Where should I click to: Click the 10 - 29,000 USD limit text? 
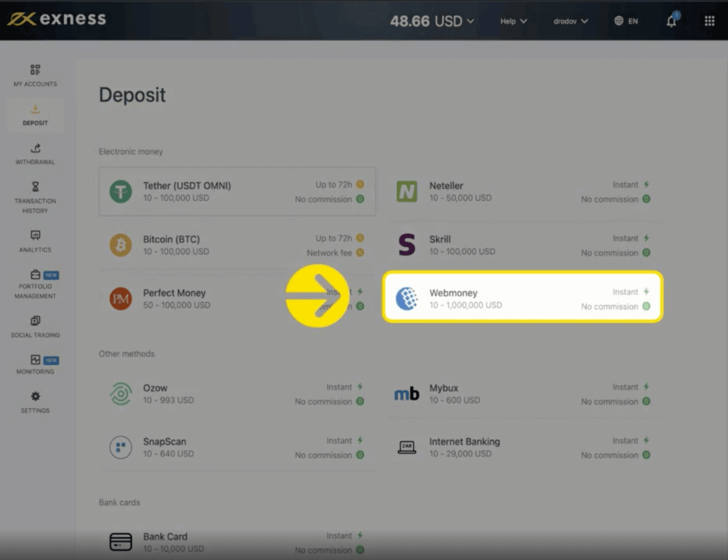click(461, 454)
